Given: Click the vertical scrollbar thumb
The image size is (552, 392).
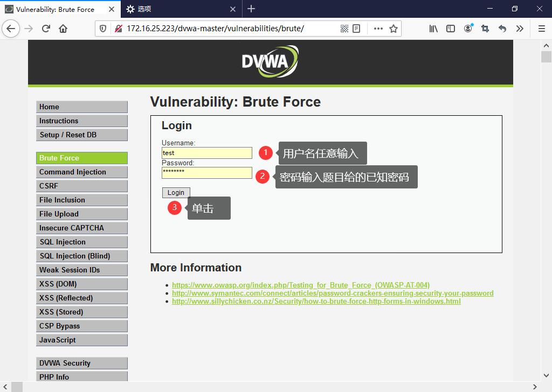Looking at the screenshot, I should (546, 57).
